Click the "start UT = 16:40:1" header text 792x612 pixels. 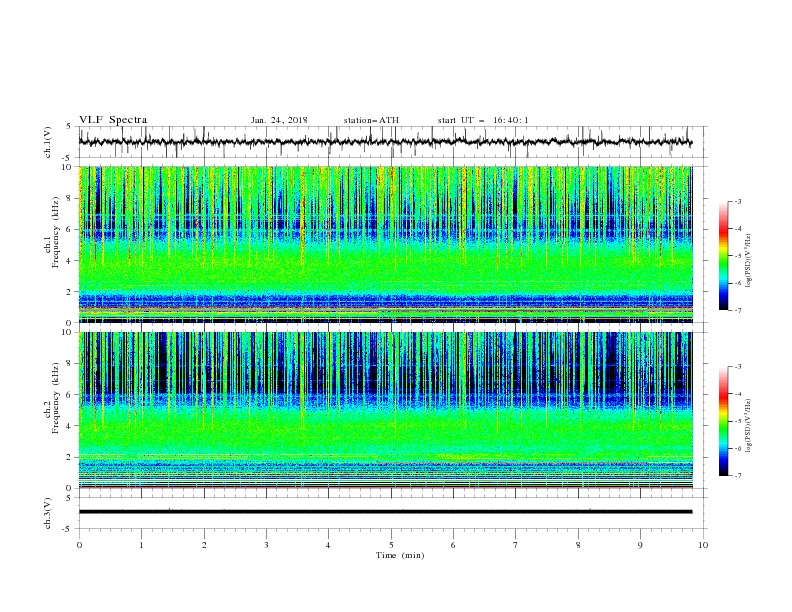(x=483, y=120)
